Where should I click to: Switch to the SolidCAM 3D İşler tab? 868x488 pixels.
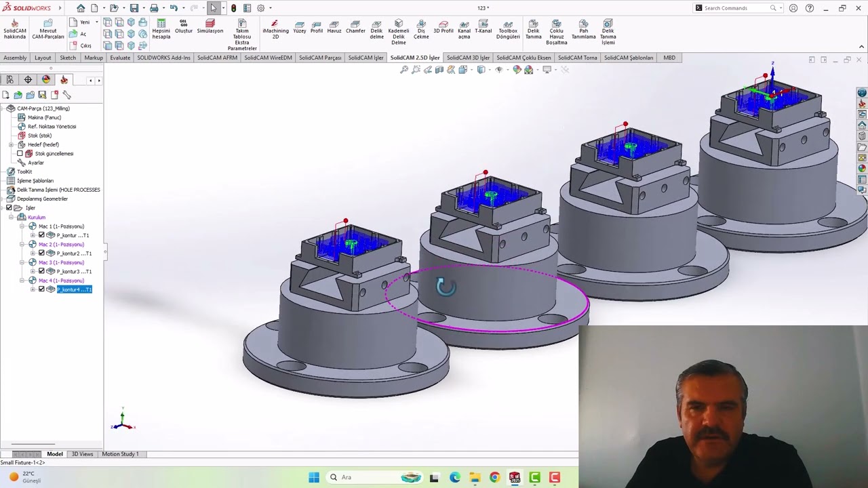pyautogui.click(x=468, y=58)
